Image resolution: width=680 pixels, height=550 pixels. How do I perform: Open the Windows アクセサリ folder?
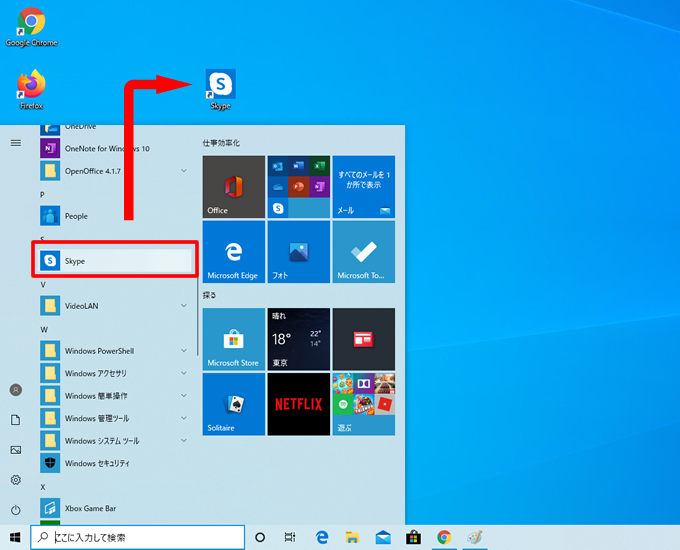(x=114, y=373)
